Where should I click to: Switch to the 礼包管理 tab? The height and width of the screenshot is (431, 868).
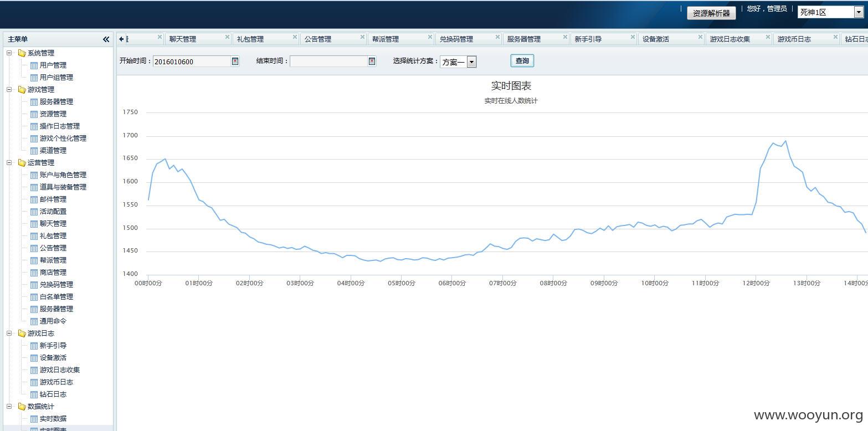[250, 39]
